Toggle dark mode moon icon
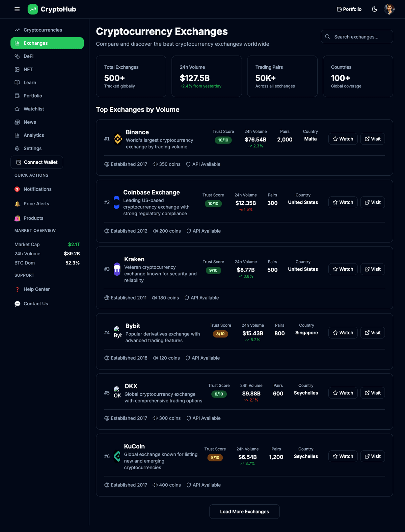Screen dimensions: 405x532 click(x=375, y=9)
